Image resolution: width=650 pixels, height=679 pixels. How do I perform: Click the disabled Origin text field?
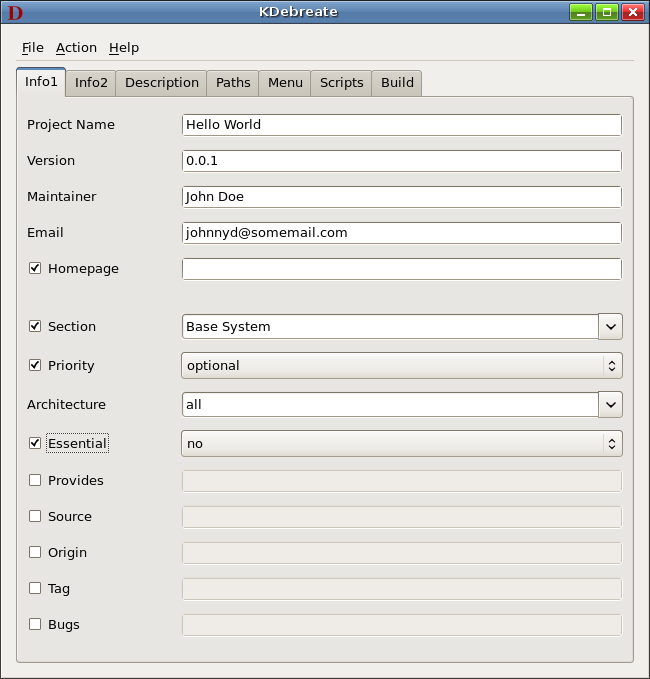tap(402, 553)
